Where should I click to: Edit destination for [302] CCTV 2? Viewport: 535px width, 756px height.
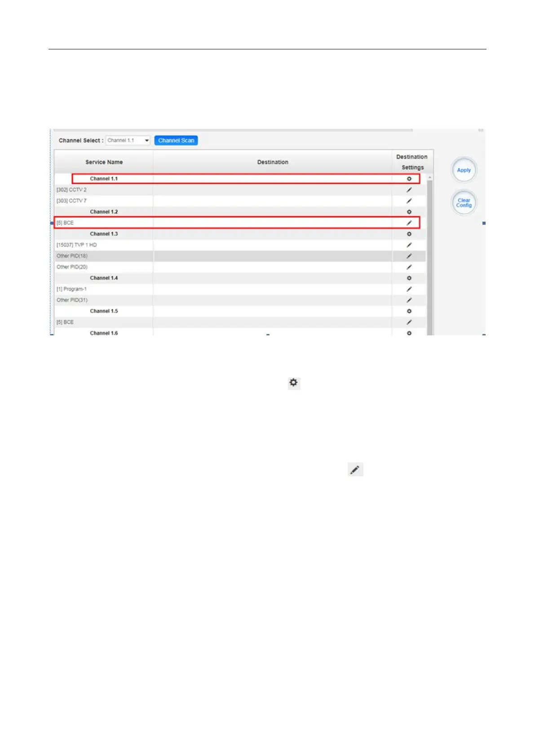tap(409, 190)
